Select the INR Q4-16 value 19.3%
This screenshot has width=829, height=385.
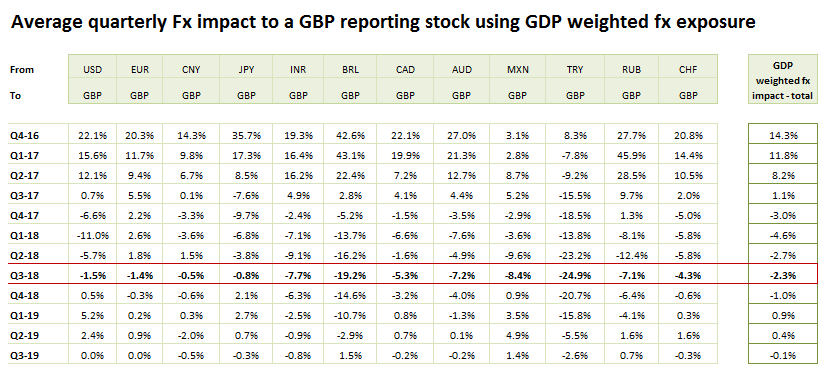(x=299, y=135)
